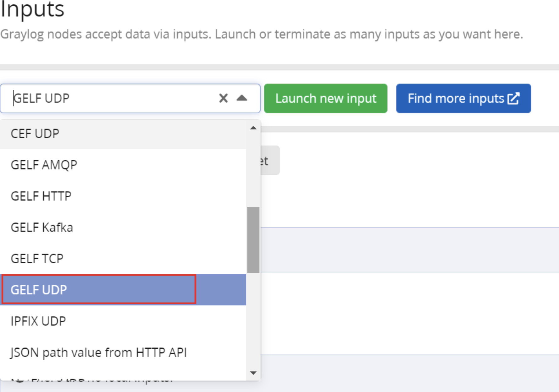Click the partially visible item at the list bottom
Screen dimensions: 559x392
[x=94, y=378]
